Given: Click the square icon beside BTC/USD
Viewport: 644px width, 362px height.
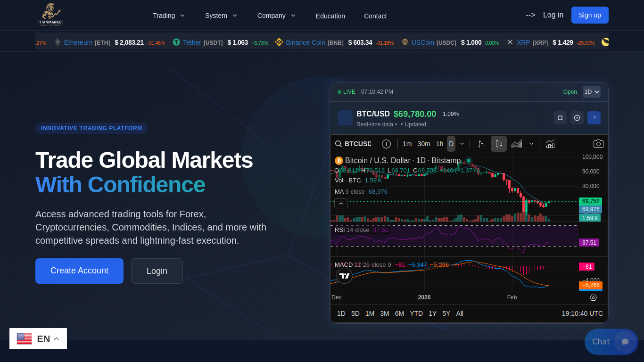Looking at the screenshot, I should coord(560,118).
